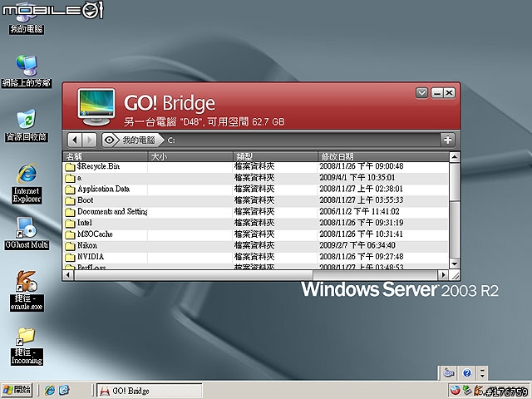Viewport: 532px width, 399px height.
Task: Click the vertical scrollbar down arrow
Action: click(455, 264)
